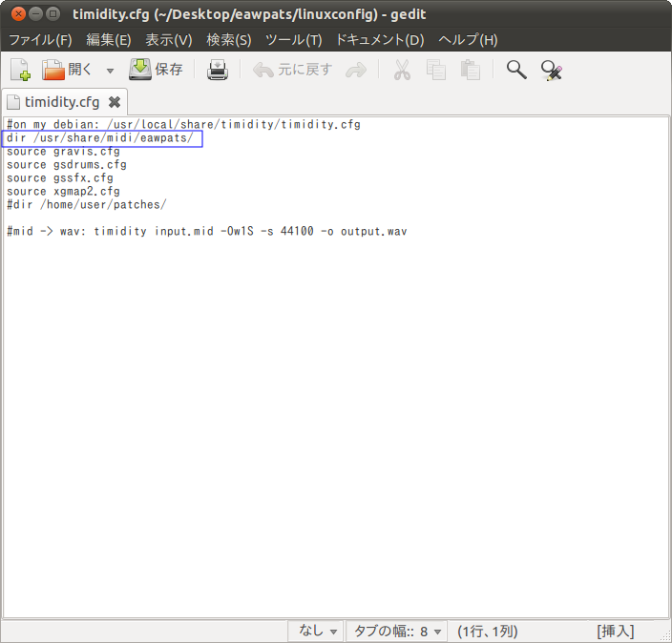Expand the recent files dropdown arrow
672x643 pixels.
click(110, 71)
